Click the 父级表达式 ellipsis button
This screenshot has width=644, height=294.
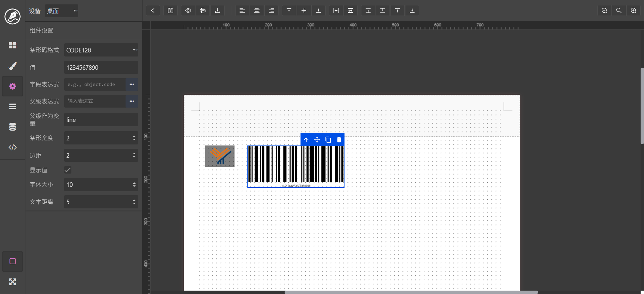pos(132,101)
